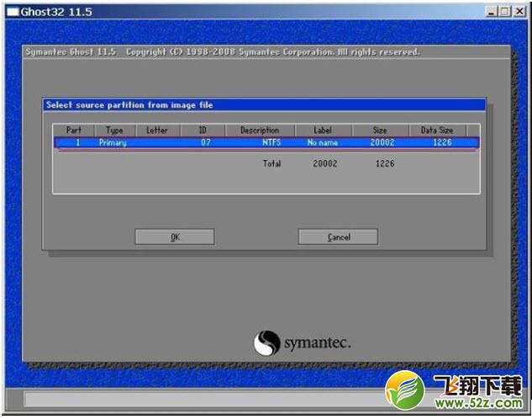Viewport: 532px width, 419px height.
Task: Select the Primary NTFS partition row
Action: click(x=266, y=142)
